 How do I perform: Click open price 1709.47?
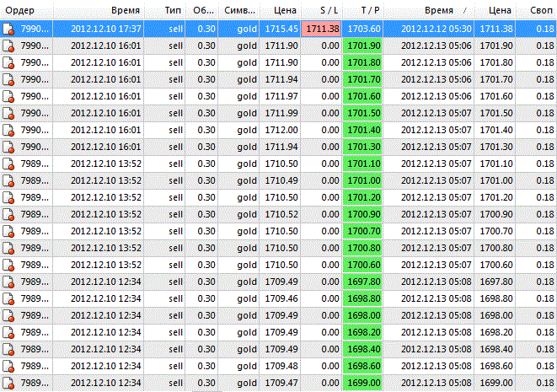point(281,383)
